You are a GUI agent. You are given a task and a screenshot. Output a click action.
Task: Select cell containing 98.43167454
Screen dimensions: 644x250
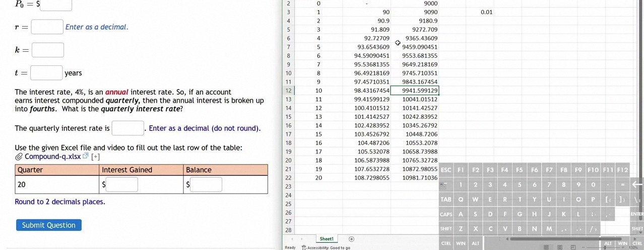(367, 91)
